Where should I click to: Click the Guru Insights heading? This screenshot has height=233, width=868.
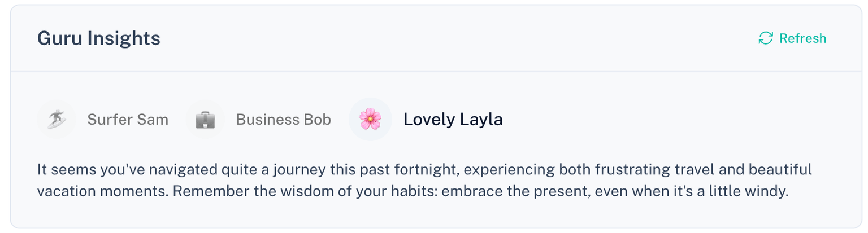pyautogui.click(x=99, y=38)
